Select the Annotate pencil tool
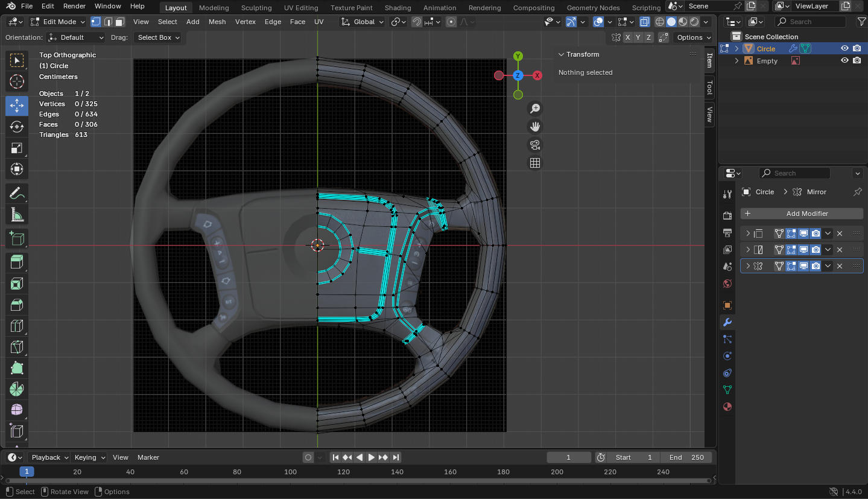 tap(17, 194)
